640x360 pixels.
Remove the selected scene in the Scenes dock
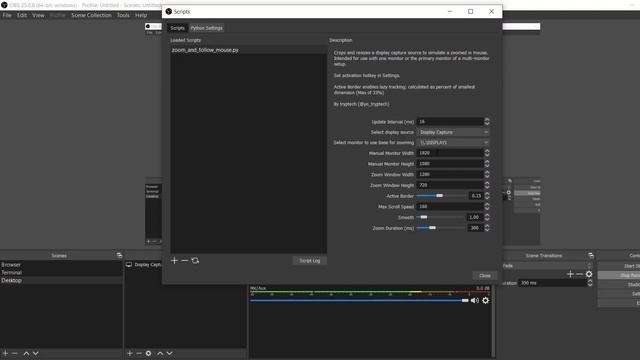coord(15,353)
